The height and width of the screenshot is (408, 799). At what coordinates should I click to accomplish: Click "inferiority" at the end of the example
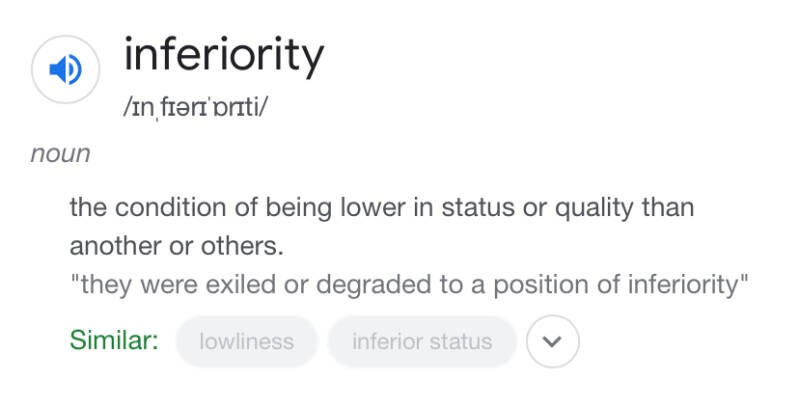point(672,284)
